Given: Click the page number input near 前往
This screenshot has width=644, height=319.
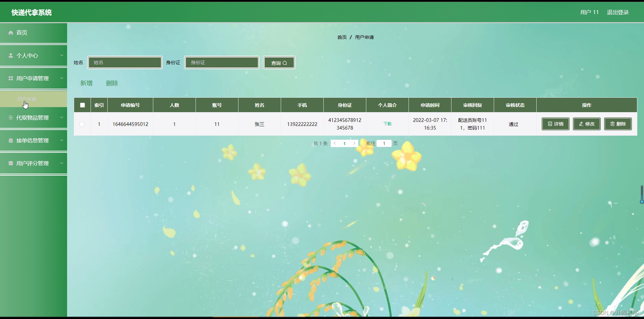Looking at the screenshot, I should coord(384,143).
